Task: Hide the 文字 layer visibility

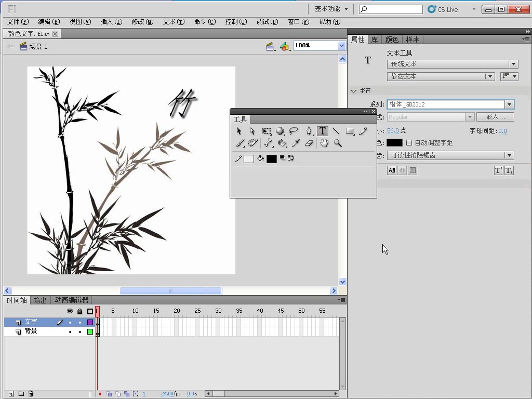Action: click(x=70, y=323)
